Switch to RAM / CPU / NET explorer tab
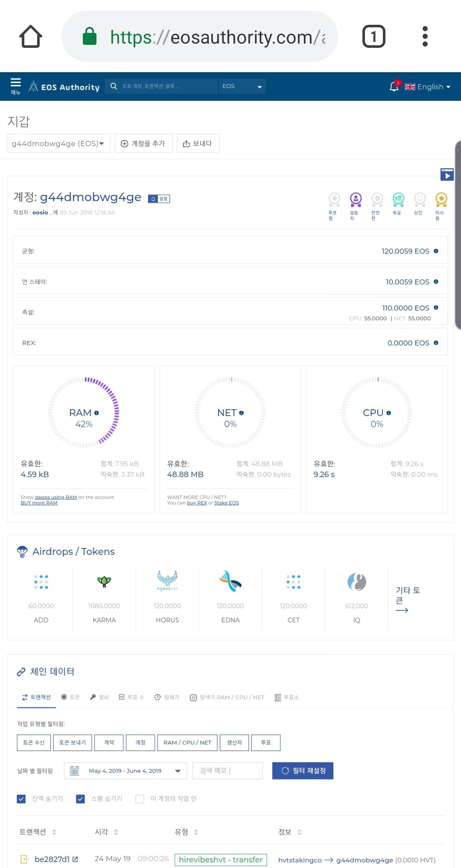 tap(227, 697)
